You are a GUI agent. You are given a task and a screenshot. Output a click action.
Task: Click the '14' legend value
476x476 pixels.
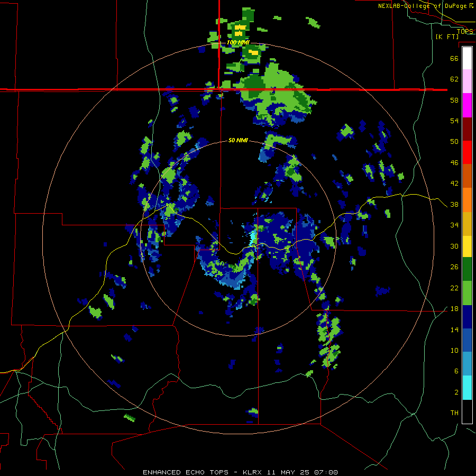[454, 329]
